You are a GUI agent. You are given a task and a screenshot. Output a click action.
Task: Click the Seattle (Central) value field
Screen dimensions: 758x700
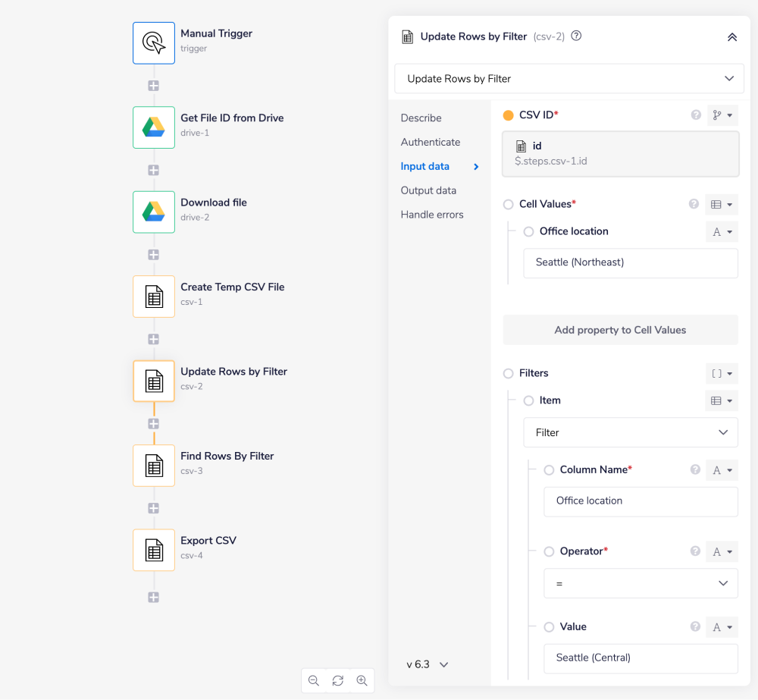click(641, 658)
